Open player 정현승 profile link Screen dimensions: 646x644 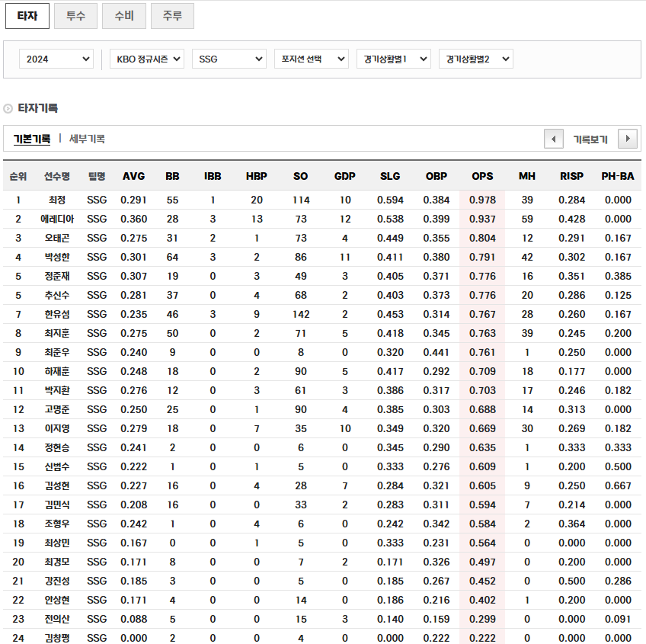57,447
